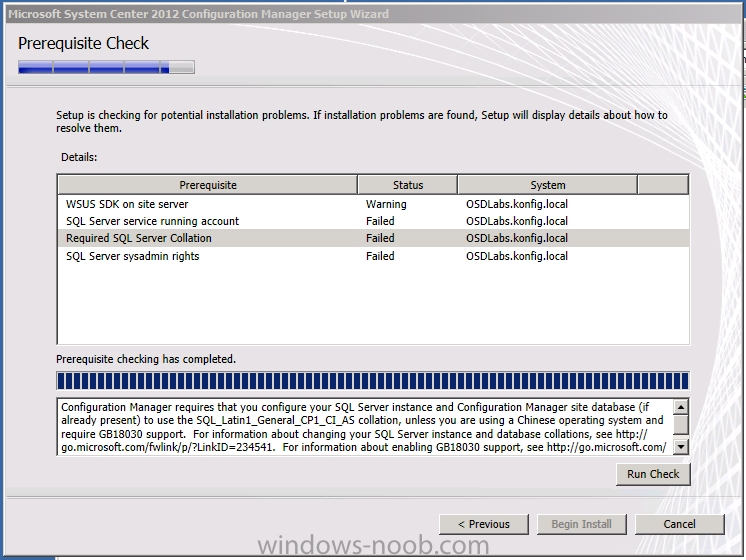This screenshot has height=560, width=746.
Task: Select the SQL Server service running account row
Action: [x=373, y=221]
